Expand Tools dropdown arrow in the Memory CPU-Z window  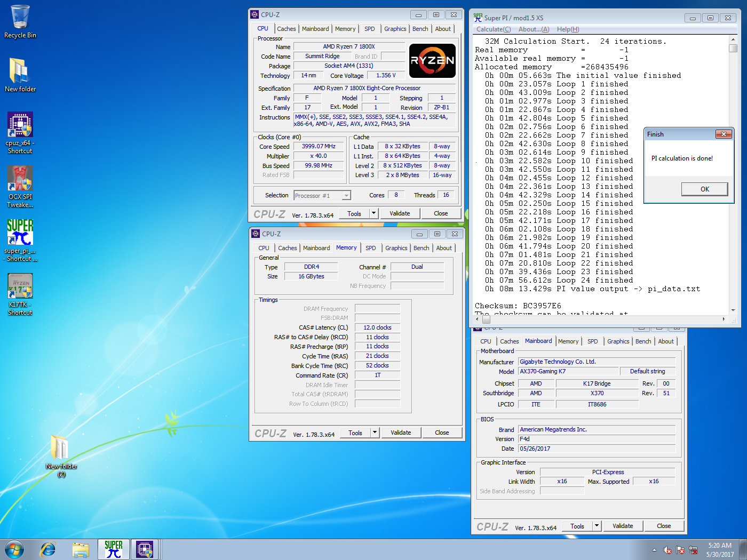click(x=375, y=433)
